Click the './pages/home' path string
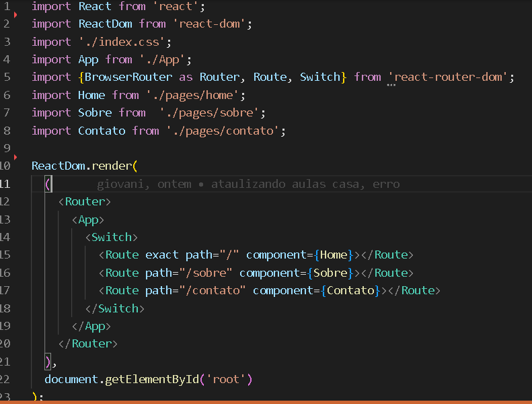This screenshot has width=532, height=404. tap(192, 95)
